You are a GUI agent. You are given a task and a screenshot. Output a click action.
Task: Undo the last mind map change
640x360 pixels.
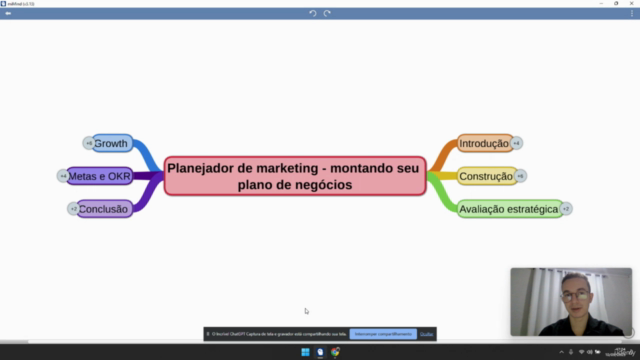click(x=313, y=13)
